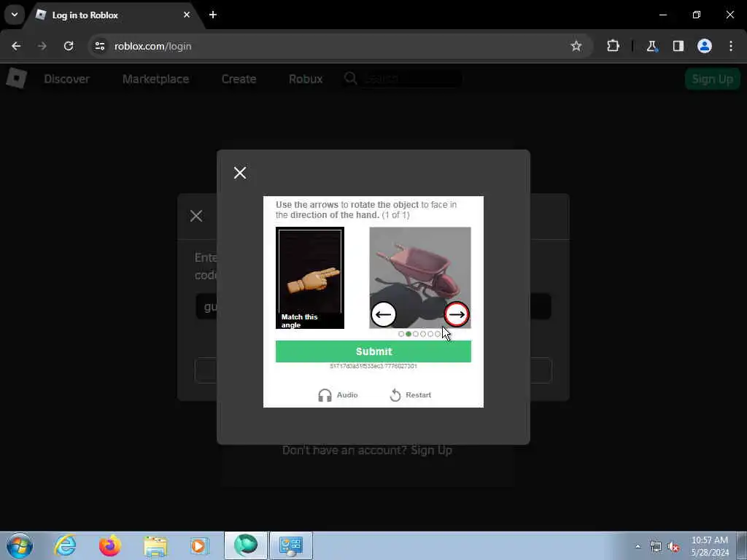Close the Log in to Roblox tab
Image resolution: width=747 pixels, height=560 pixels.
[x=187, y=15]
